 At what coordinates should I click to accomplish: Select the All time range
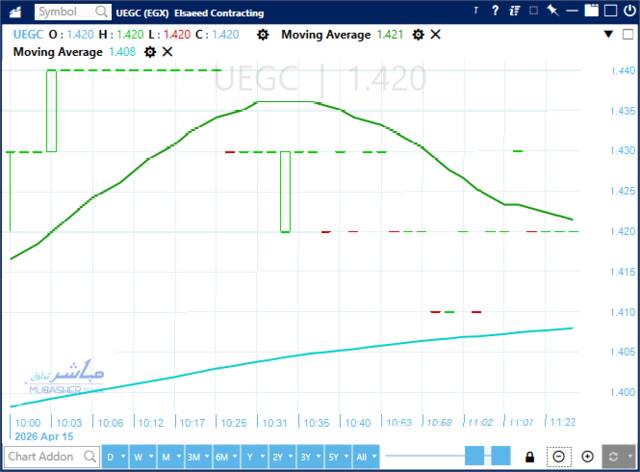click(x=362, y=456)
